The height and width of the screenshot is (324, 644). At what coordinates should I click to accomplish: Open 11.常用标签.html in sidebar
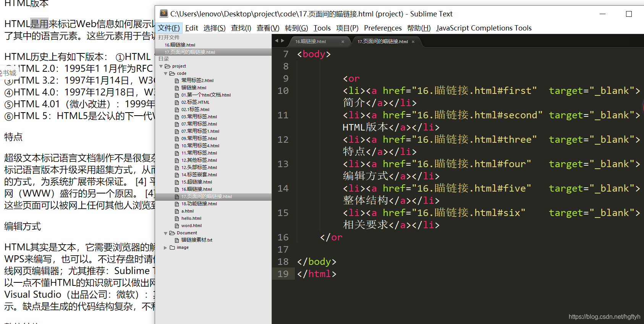pos(199,153)
